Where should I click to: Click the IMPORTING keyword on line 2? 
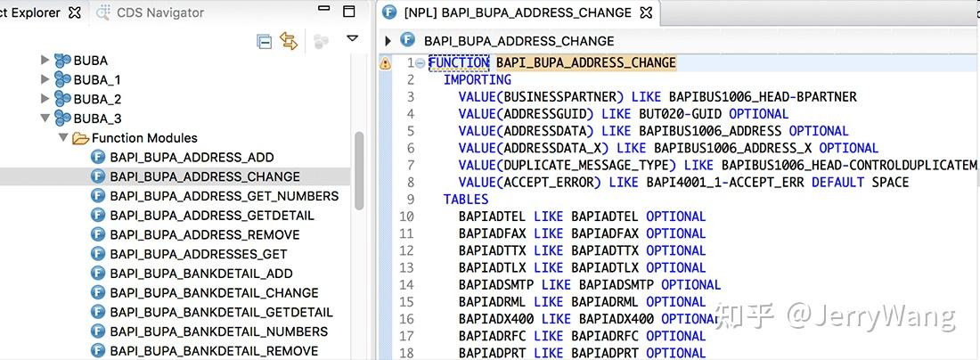(x=478, y=80)
